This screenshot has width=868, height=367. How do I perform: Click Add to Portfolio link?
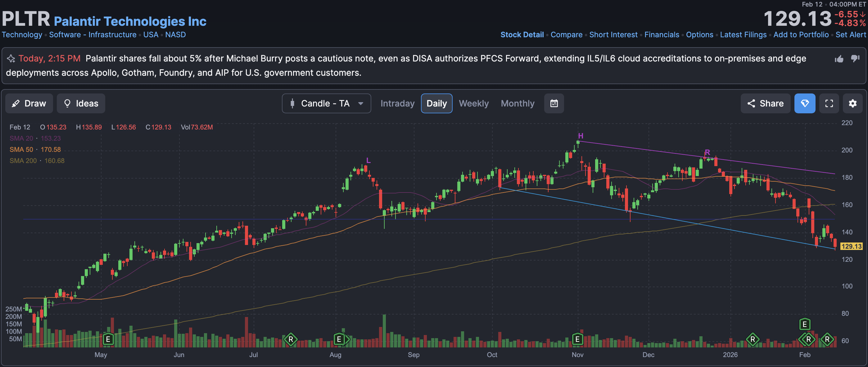(x=801, y=35)
